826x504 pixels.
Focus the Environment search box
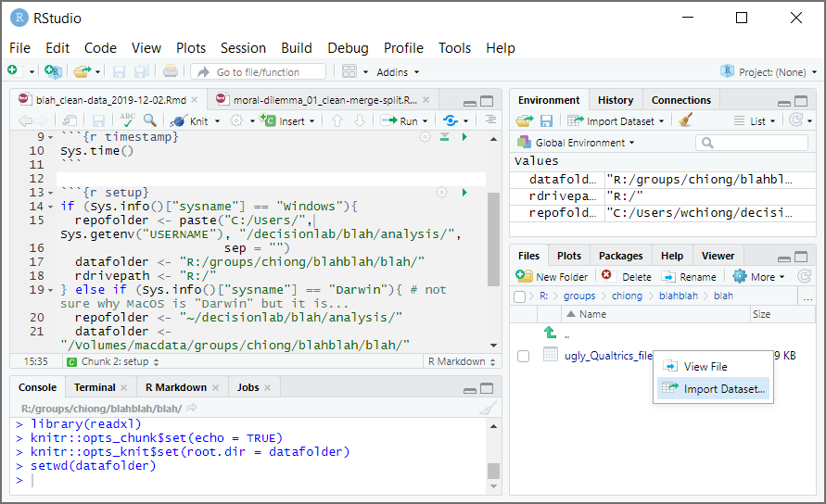pos(752,142)
